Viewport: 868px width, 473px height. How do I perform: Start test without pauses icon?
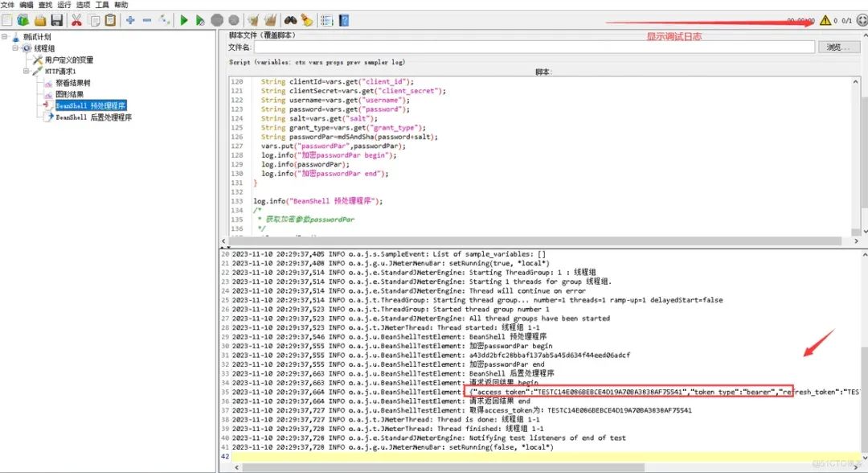[x=200, y=20]
